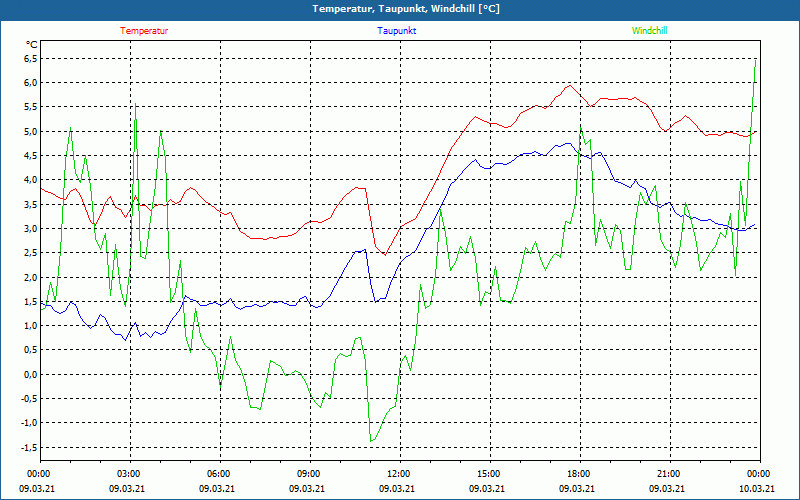Click the 2,5 value on the y-axis

pyautogui.click(x=31, y=253)
